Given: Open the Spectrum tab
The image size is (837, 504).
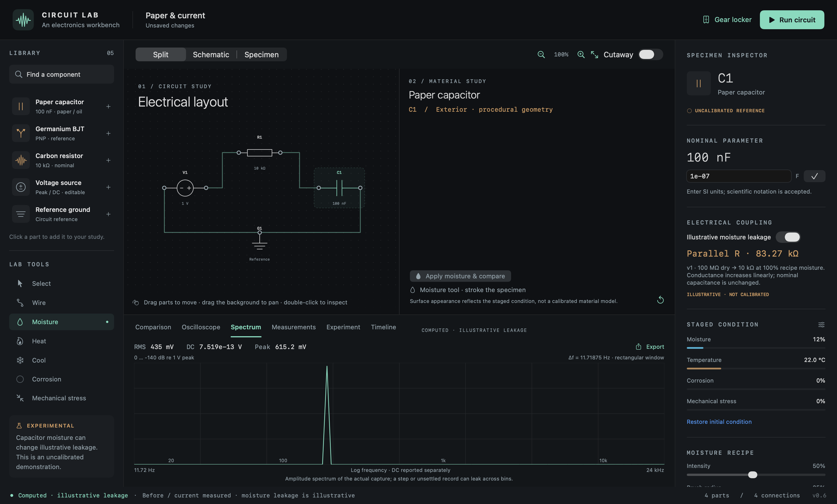Looking at the screenshot, I should (x=246, y=327).
